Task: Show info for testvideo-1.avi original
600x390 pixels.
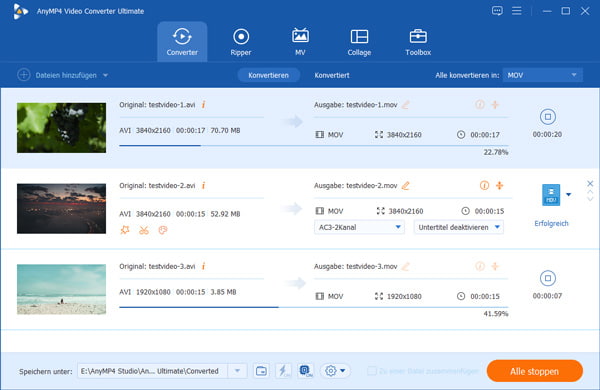Action: coord(204,104)
